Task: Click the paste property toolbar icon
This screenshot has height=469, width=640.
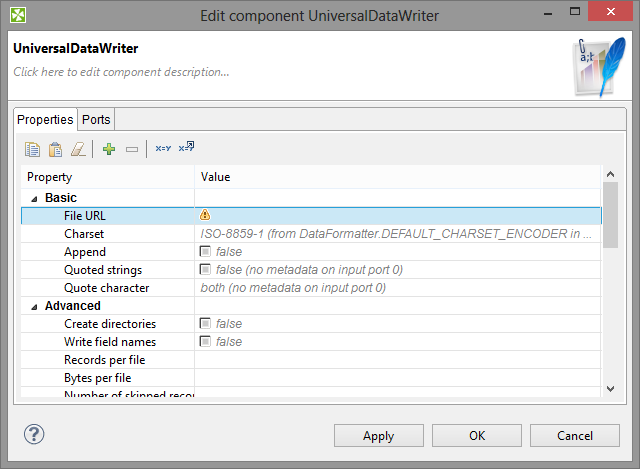Action: [x=55, y=149]
